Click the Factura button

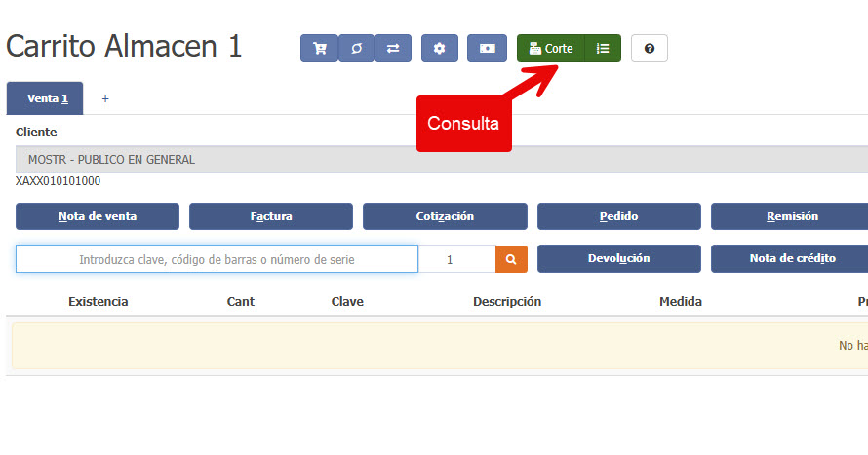coord(270,216)
